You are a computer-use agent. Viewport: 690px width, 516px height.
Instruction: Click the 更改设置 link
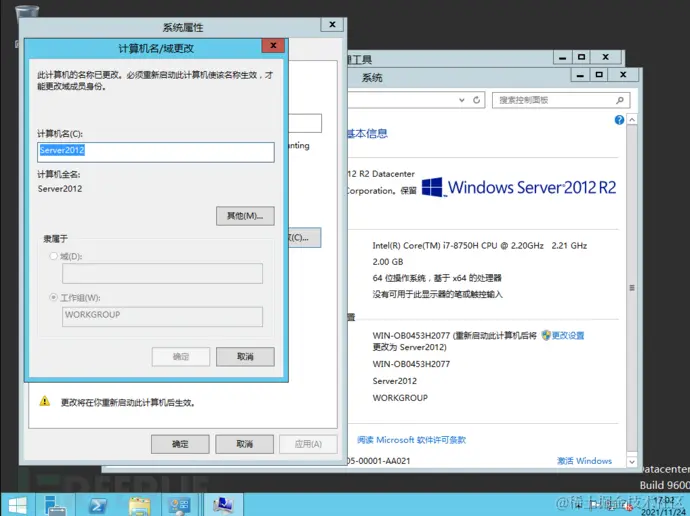tap(568, 336)
